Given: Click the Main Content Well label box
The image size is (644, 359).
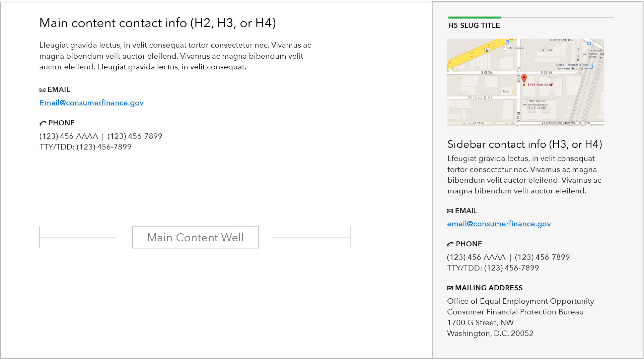Looking at the screenshot, I should (195, 237).
